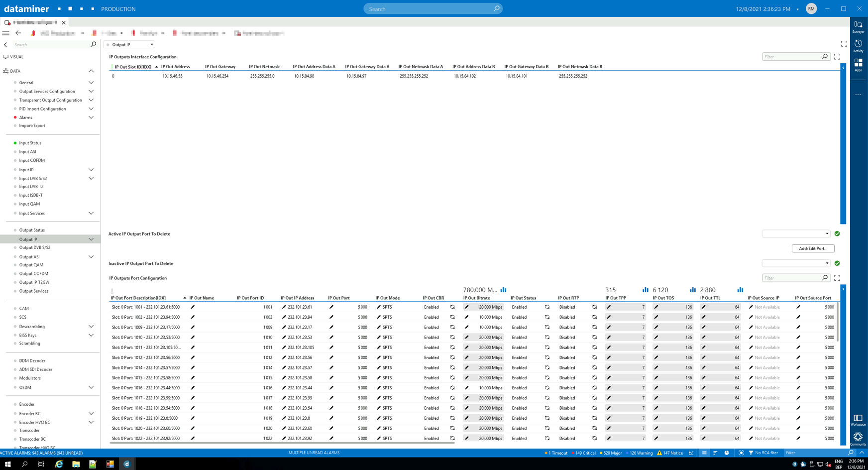Toggle IP Out RTP for Port 1012

[x=594, y=357]
